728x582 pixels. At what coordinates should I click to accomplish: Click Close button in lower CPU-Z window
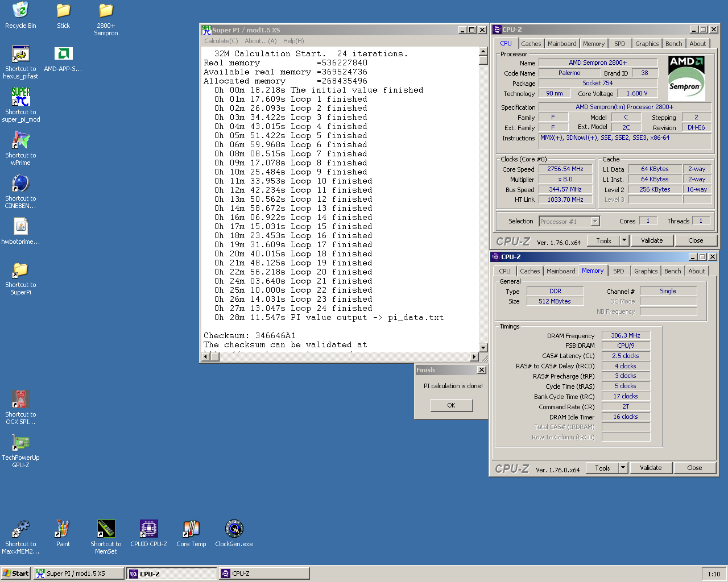(x=694, y=468)
